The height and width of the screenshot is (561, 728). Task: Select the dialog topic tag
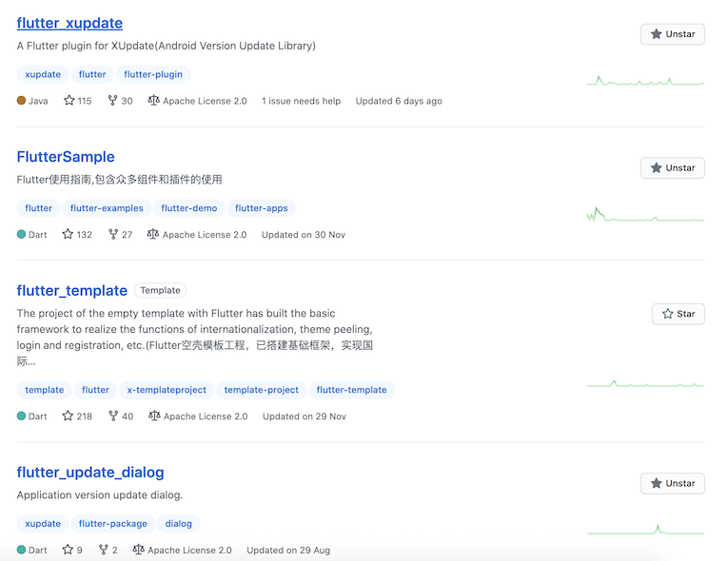click(179, 523)
